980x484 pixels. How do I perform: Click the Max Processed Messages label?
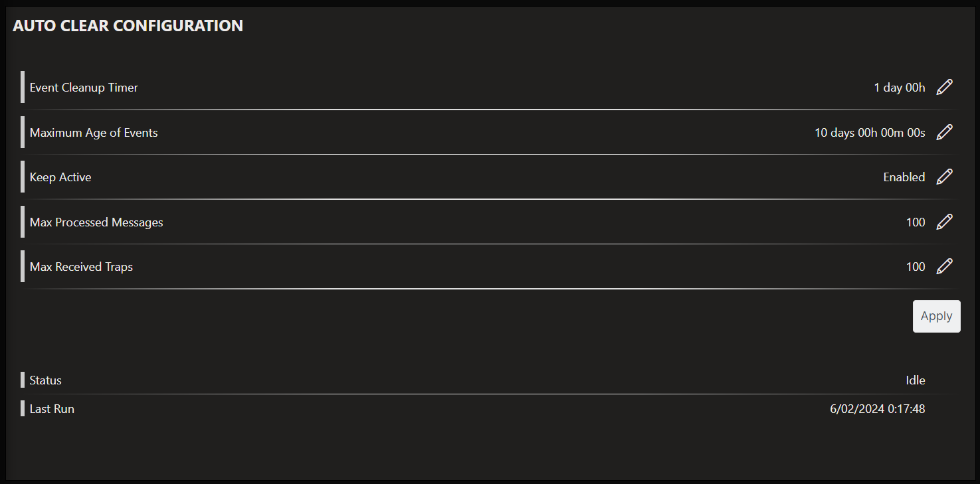[96, 222]
